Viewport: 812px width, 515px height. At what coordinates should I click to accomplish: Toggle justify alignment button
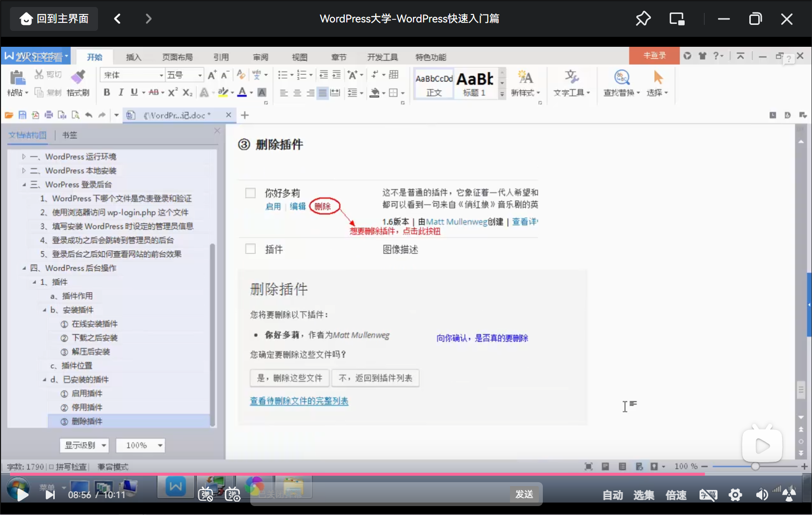pyautogui.click(x=322, y=93)
